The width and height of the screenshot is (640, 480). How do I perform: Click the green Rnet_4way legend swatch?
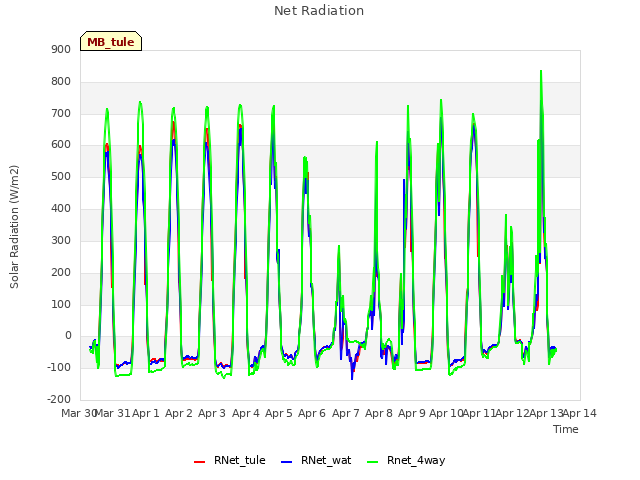pos(372,462)
